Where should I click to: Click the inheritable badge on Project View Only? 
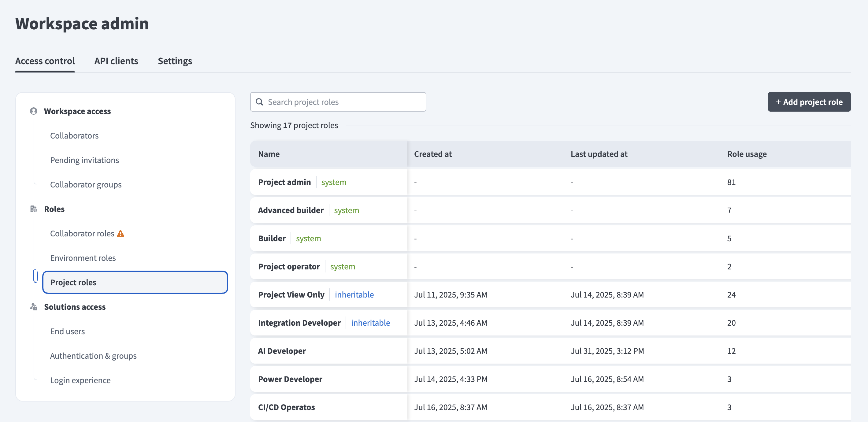(x=354, y=294)
